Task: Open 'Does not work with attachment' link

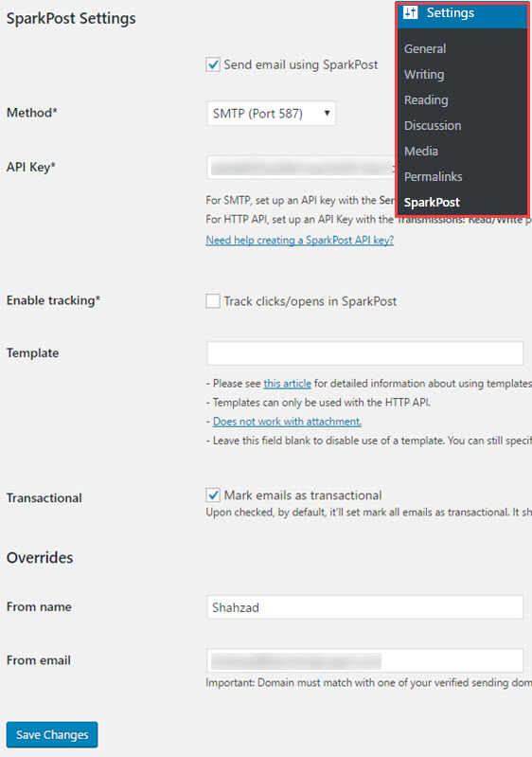Action: pos(287,422)
